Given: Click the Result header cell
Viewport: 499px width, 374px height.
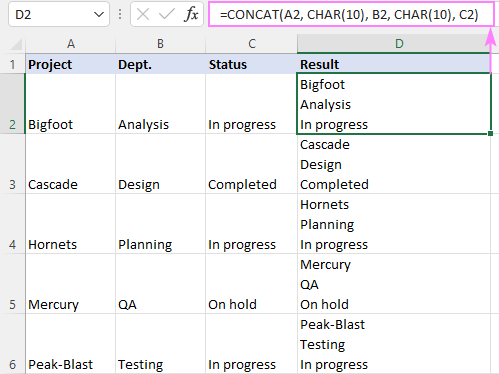Looking at the screenshot, I should coord(394,64).
